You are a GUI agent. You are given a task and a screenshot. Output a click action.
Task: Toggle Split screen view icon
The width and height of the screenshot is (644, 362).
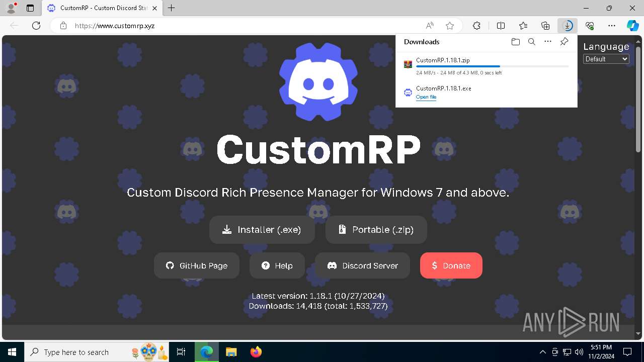[x=501, y=26]
